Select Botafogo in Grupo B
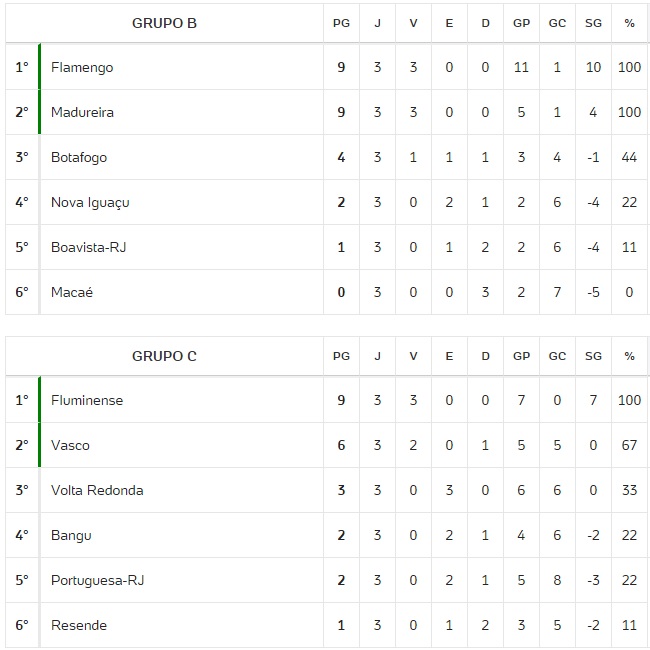This screenshot has width=650, height=650. tap(79, 158)
